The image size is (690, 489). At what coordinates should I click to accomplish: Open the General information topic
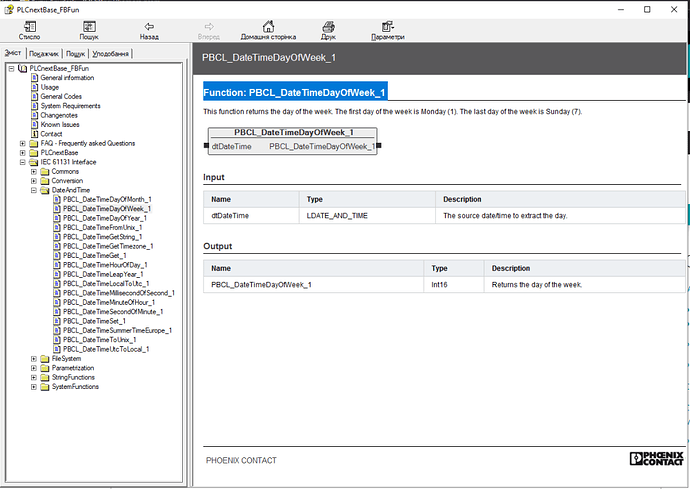pos(67,77)
